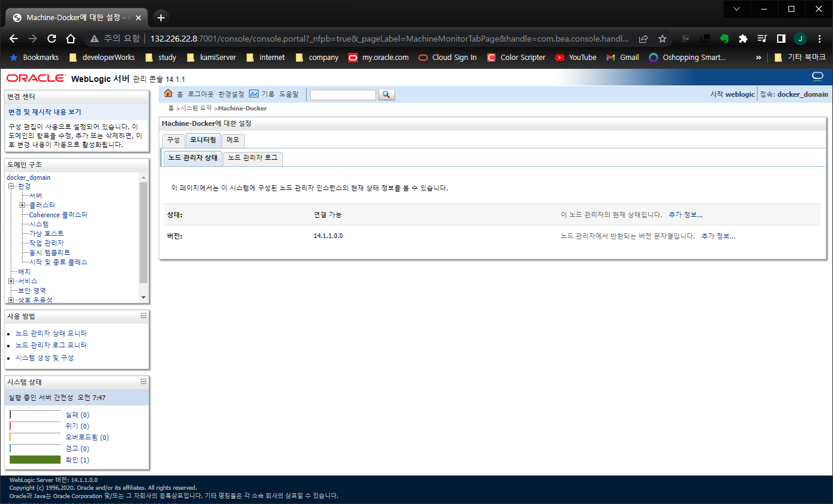The height and width of the screenshot is (504, 833).
Task: Click the home icon in WebLogic toolbar
Action: pyautogui.click(x=168, y=94)
